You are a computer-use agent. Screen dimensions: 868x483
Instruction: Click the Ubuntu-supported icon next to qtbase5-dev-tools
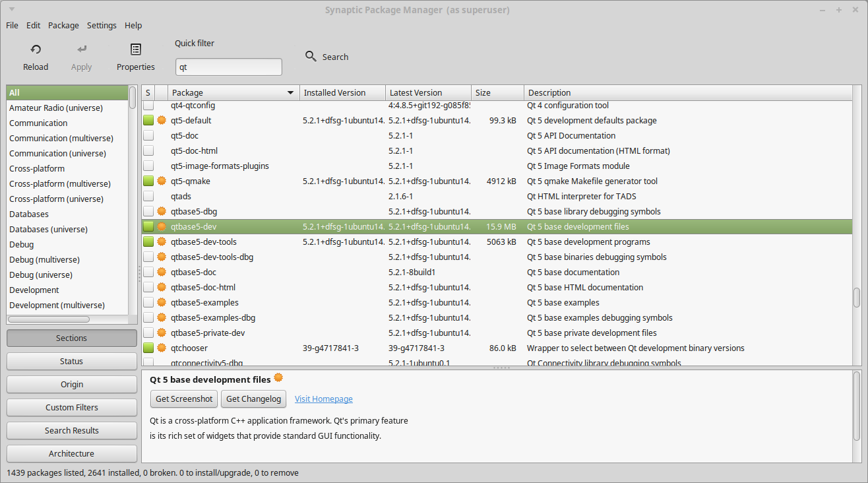(162, 242)
